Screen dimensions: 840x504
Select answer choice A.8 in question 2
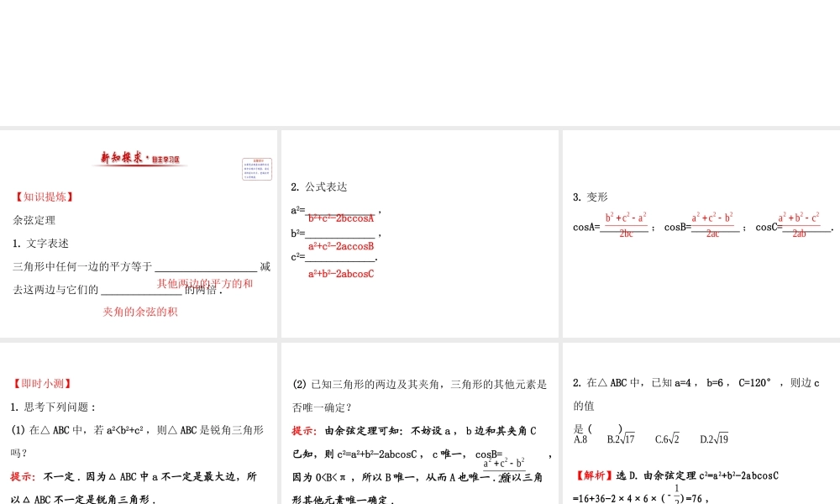pos(580,438)
